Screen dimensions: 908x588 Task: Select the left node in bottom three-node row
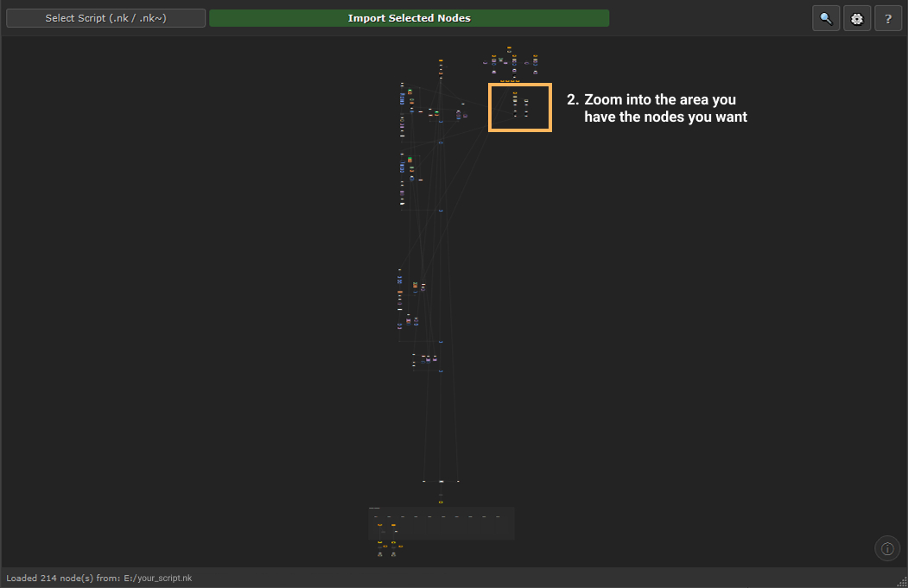point(424,481)
